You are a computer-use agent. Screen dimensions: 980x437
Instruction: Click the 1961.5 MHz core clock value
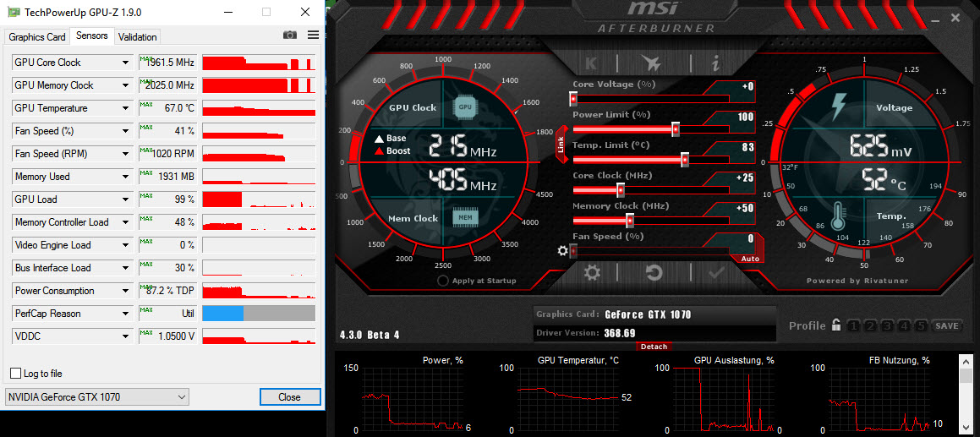tap(170, 63)
